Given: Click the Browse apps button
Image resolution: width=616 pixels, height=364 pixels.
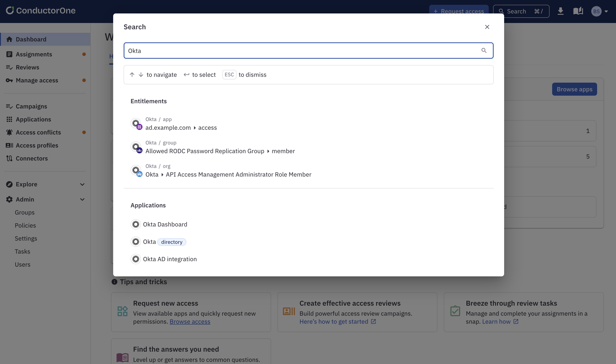Looking at the screenshot, I should (574, 89).
